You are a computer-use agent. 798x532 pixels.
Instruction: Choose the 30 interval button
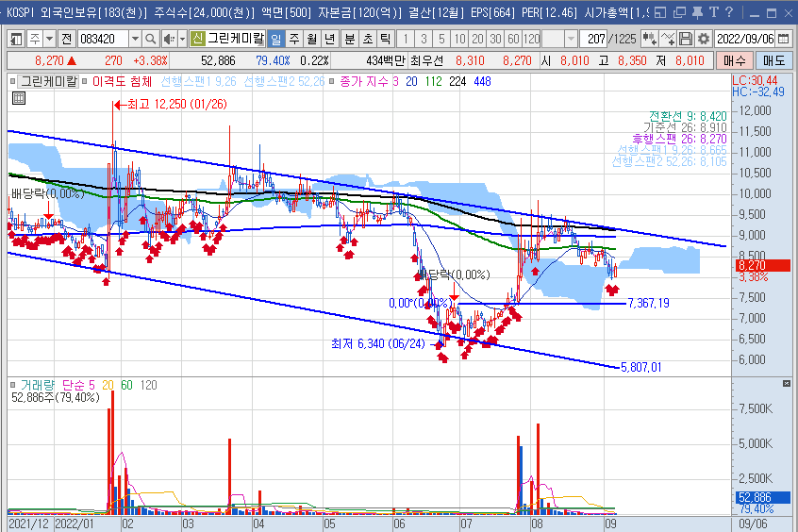496,39
